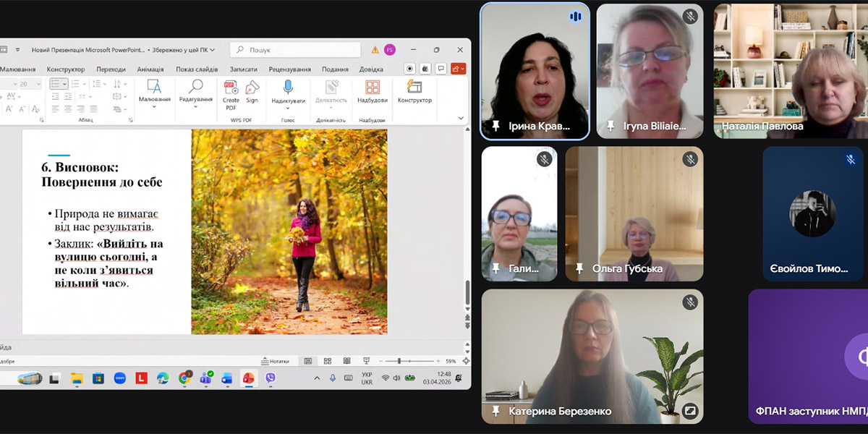Image resolution: width=868 pixels, height=434 pixels.
Task: Fit slide to current window
Action: pos(464,361)
